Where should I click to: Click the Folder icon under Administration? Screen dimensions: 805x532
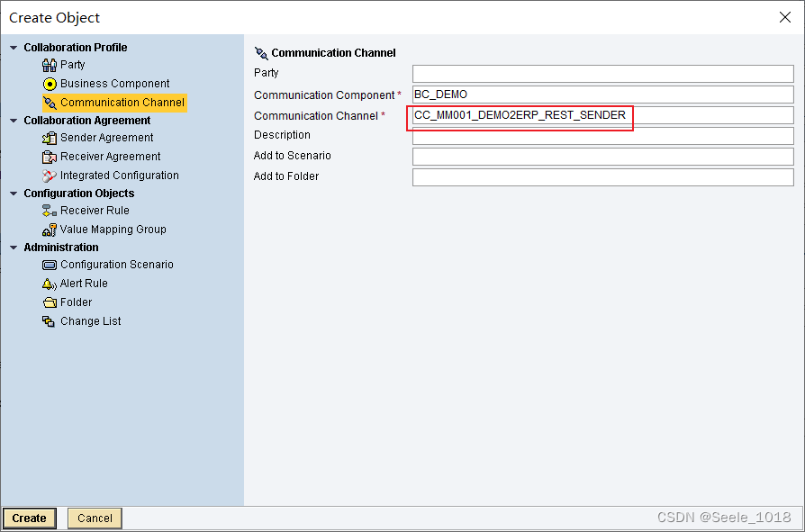pos(50,302)
